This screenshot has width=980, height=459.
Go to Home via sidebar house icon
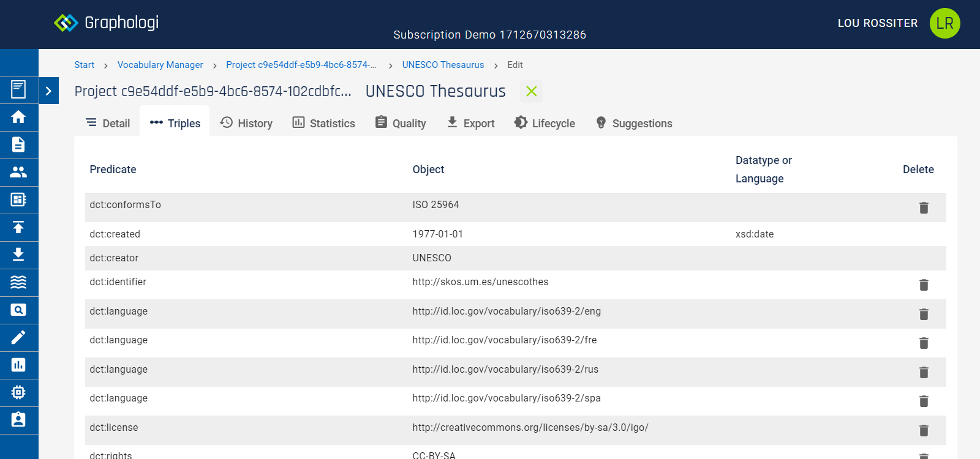coord(18,117)
